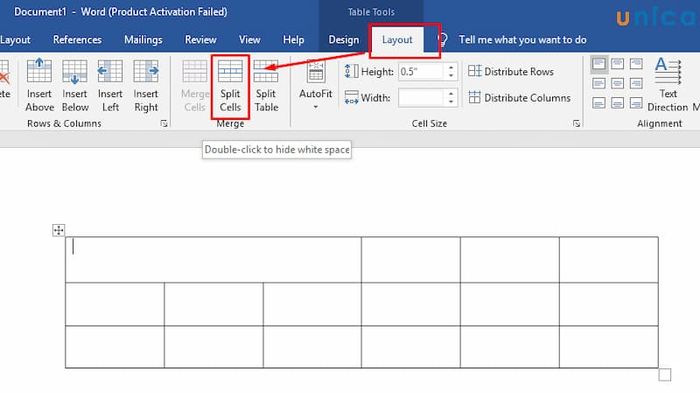This screenshot has width=700, height=393.
Task: Open the References tab
Action: 77,40
